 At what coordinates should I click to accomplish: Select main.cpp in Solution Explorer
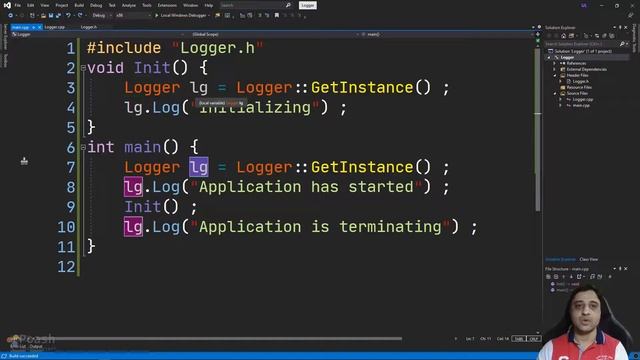(581, 105)
